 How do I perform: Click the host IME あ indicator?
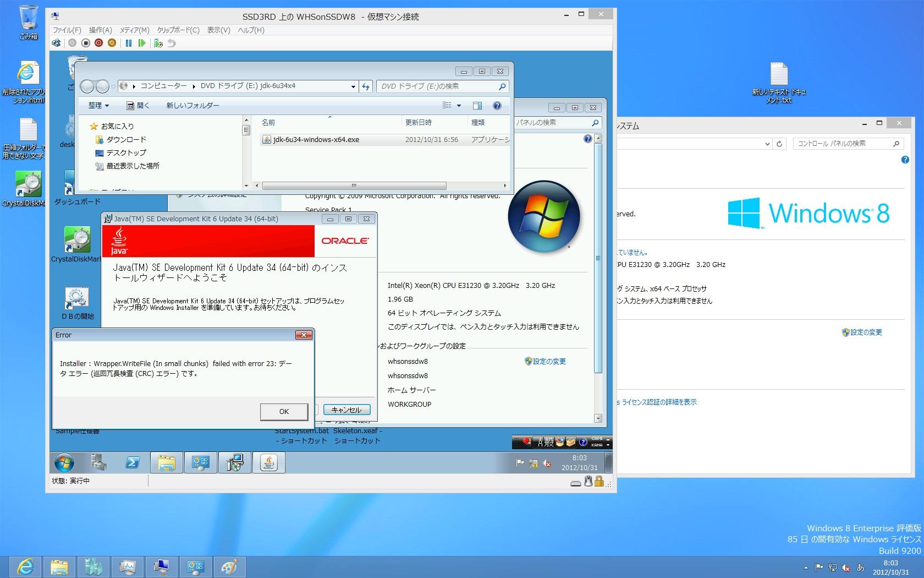click(x=860, y=568)
